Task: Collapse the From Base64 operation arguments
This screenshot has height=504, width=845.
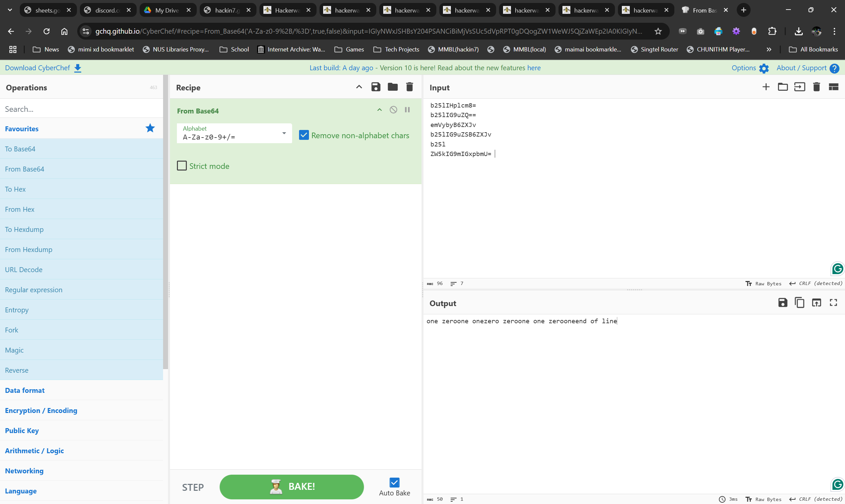Action: (x=379, y=110)
